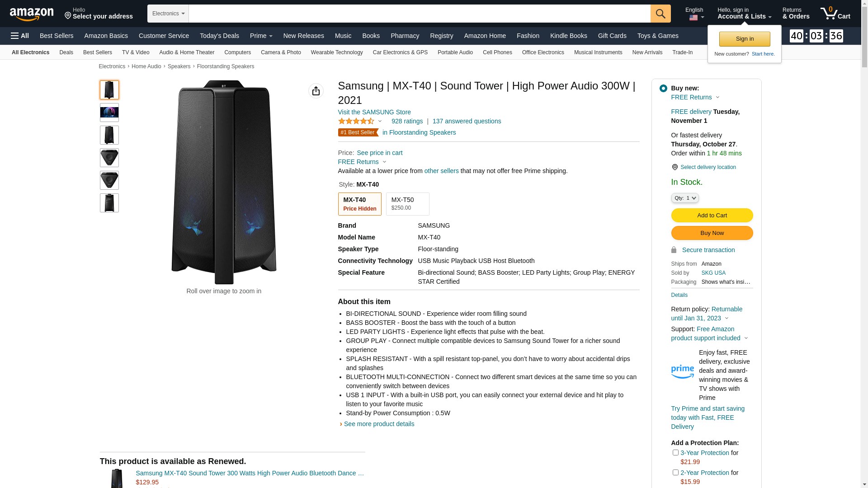Open the Electronics search category dropdown
868x488 pixels.
pyautogui.click(x=168, y=14)
